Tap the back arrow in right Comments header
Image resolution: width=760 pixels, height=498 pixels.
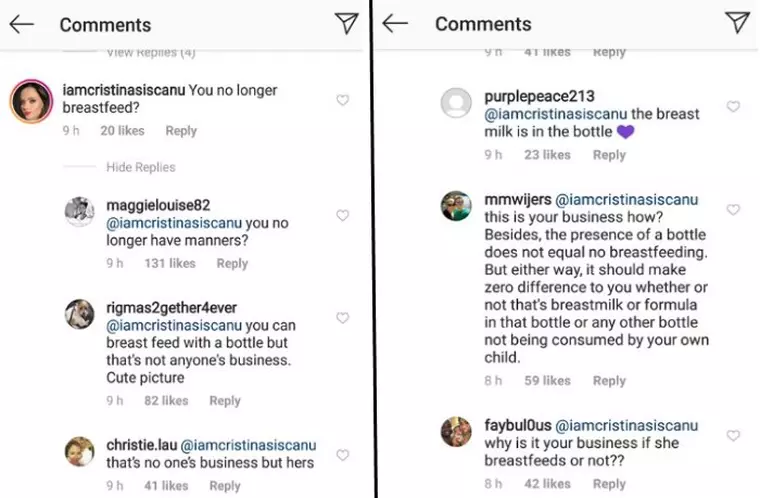396,24
